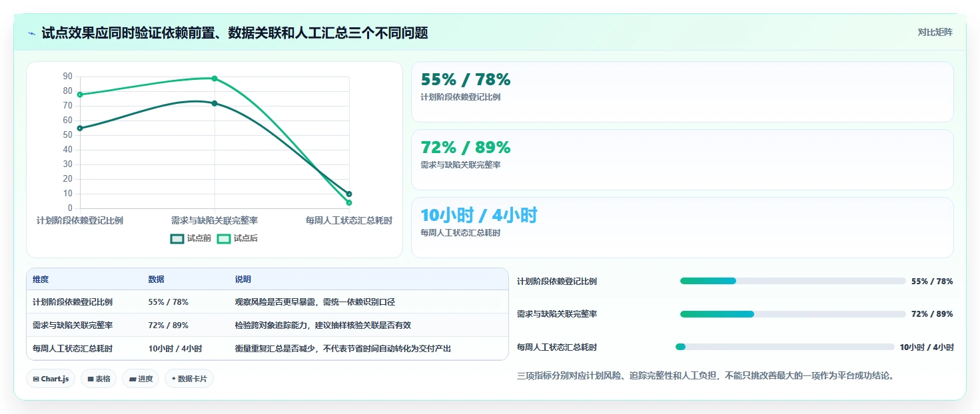Click the 维度 table column header
This screenshot has width=980, height=414.
click(41, 280)
